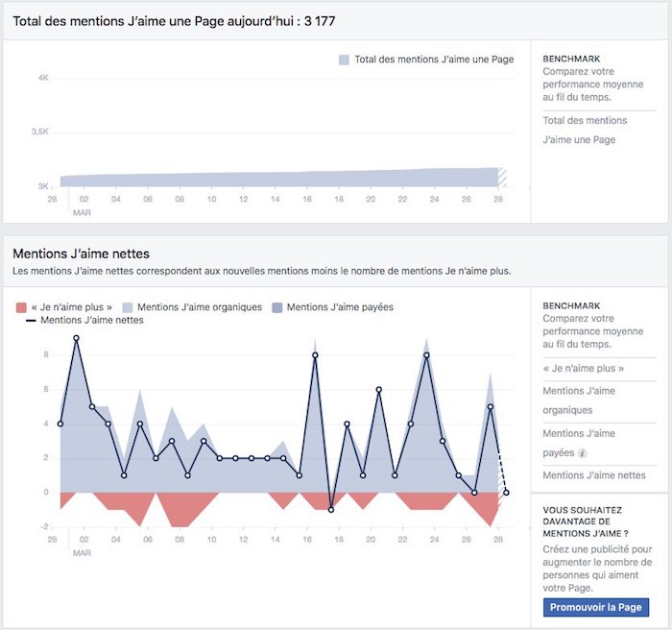Click the red « Je n'aime plus » legend swatch
672x630 pixels.
click(x=21, y=307)
